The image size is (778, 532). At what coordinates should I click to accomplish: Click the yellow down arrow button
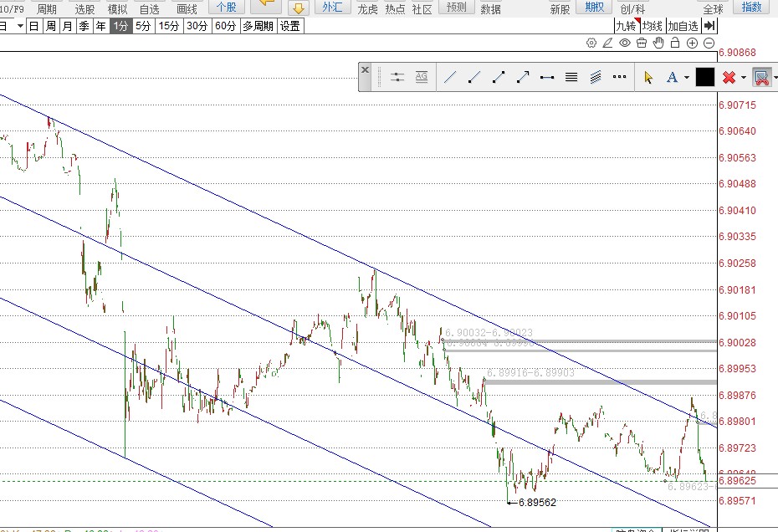tap(298, 8)
